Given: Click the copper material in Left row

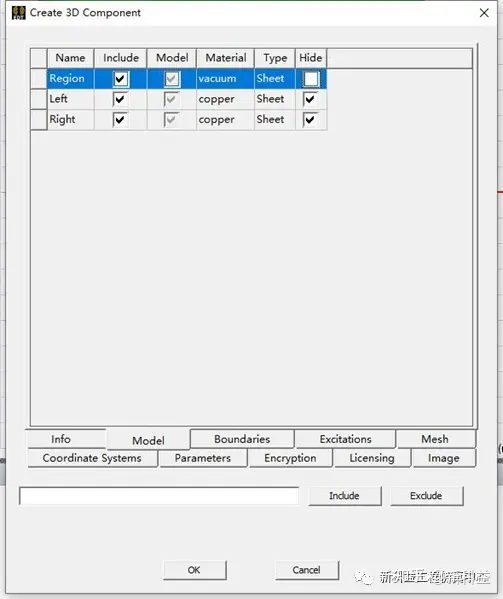Looking at the screenshot, I should (x=225, y=99).
